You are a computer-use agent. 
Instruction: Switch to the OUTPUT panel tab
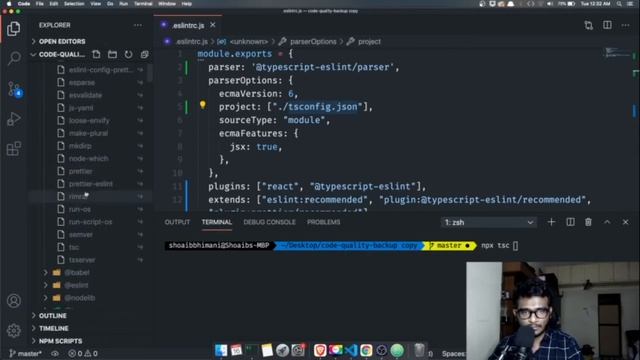[x=177, y=222]
